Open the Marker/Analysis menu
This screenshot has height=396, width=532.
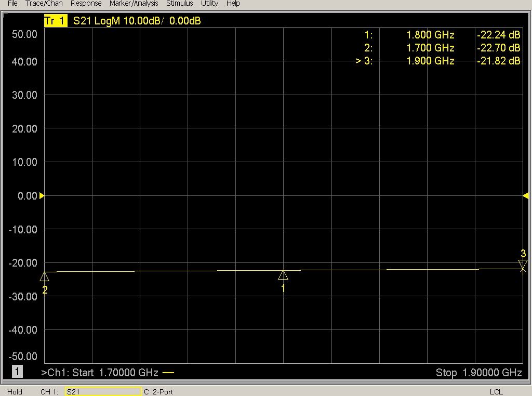point(134,4)
